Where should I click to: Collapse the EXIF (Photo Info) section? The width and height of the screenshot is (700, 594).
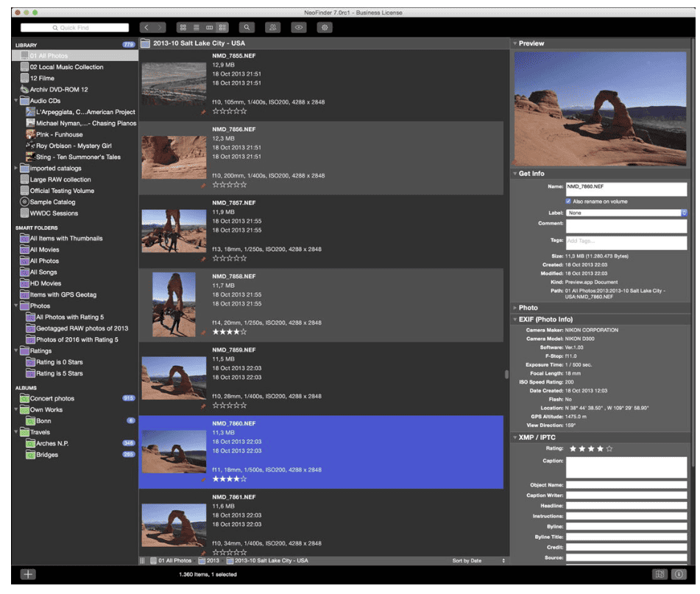click(515, 319)
